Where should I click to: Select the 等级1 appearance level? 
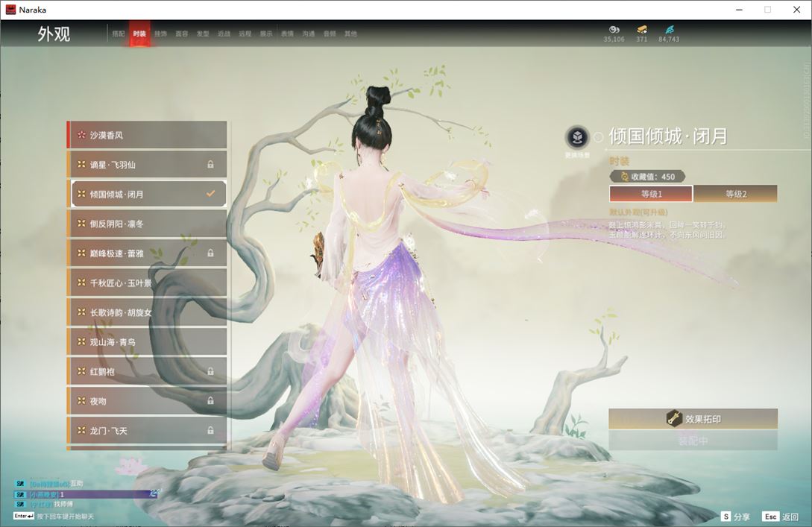click(x=651, y=194)
